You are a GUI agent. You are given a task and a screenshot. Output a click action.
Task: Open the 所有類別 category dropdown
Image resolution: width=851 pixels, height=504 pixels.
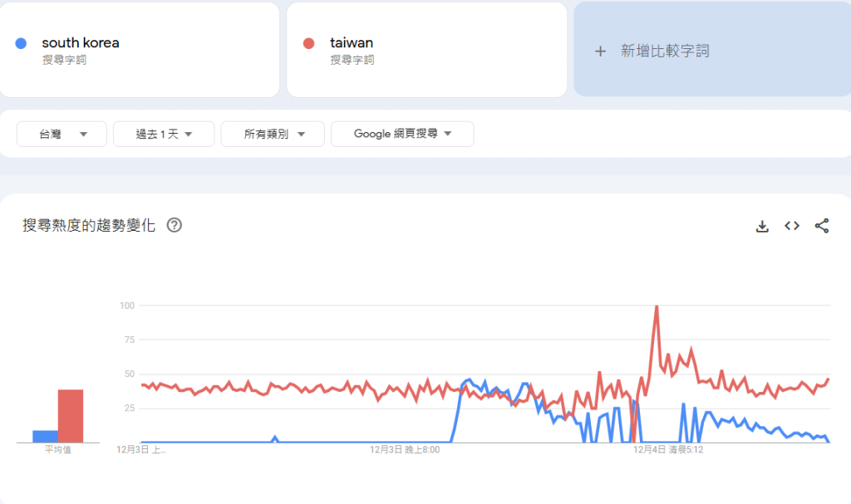tap(273, 134)
